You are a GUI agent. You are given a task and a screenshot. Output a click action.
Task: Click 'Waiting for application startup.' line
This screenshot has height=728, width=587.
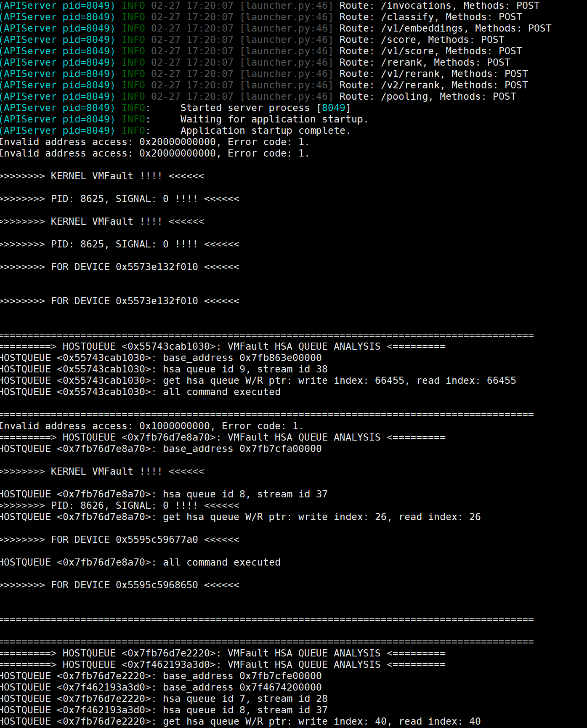tap(184, 119)
